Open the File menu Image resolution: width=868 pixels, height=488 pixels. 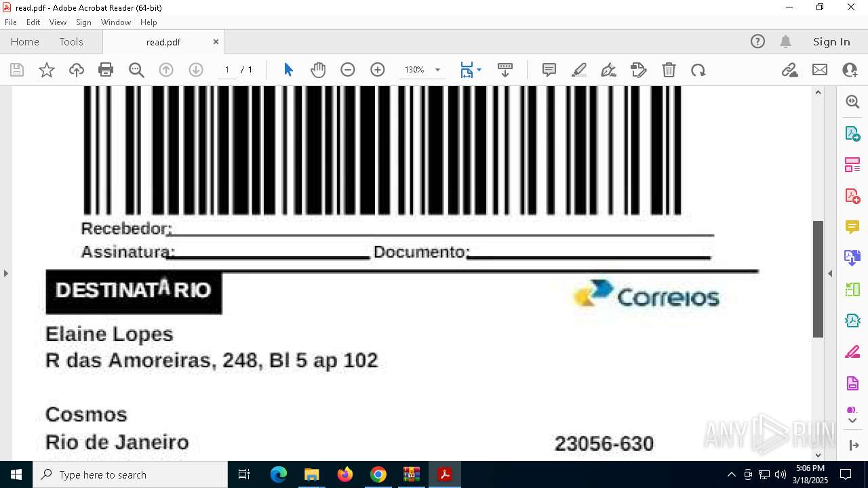(11, 22)
